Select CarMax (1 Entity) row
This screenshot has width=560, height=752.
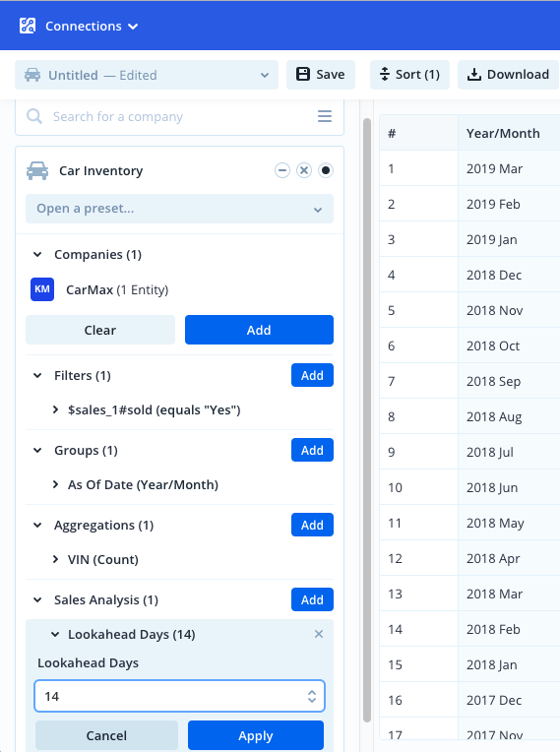[117, 289]
